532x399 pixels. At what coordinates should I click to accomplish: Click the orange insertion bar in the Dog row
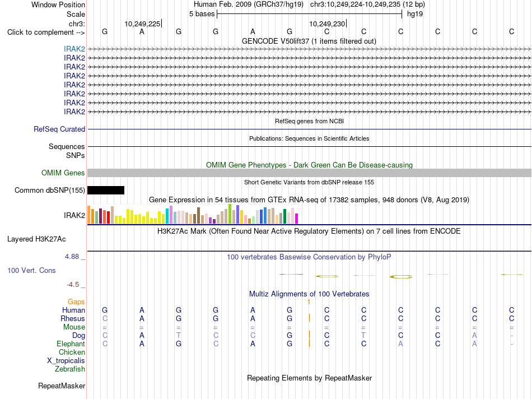(x=309, y=335)
